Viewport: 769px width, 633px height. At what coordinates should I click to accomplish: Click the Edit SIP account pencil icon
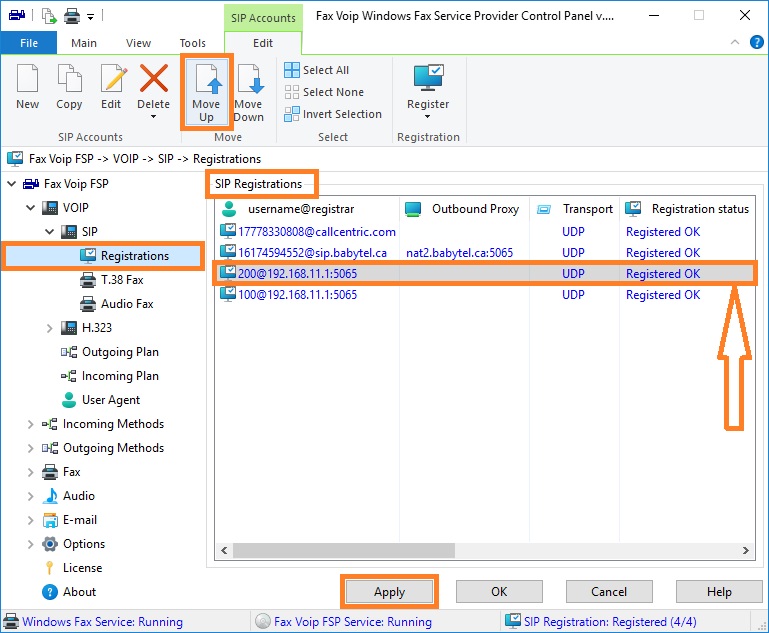(113, 78)
